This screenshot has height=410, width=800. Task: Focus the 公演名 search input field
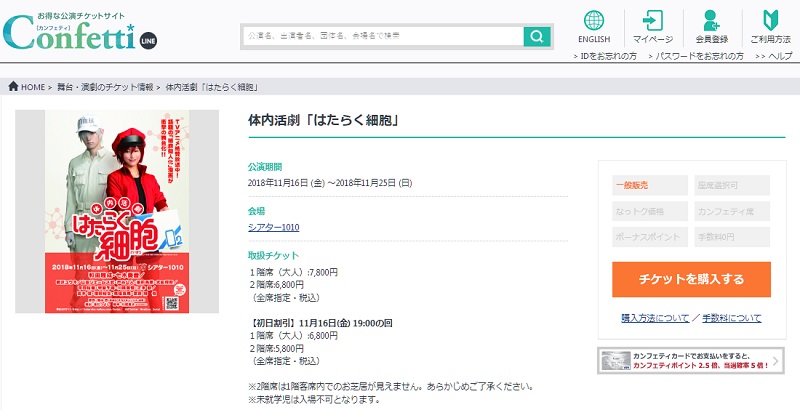click(383, 36)
